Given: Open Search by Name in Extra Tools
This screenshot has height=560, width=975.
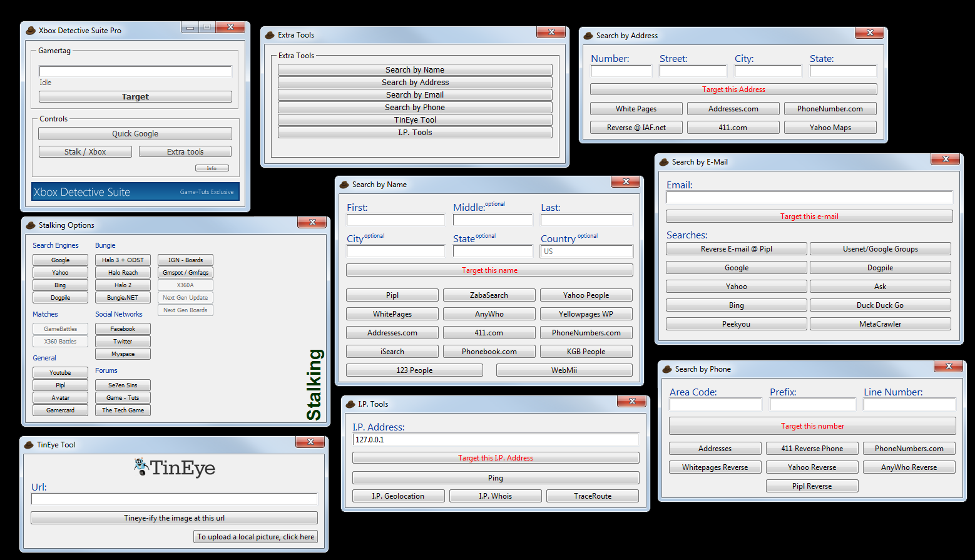Looking at the screenshot, I should pos(415,70).
